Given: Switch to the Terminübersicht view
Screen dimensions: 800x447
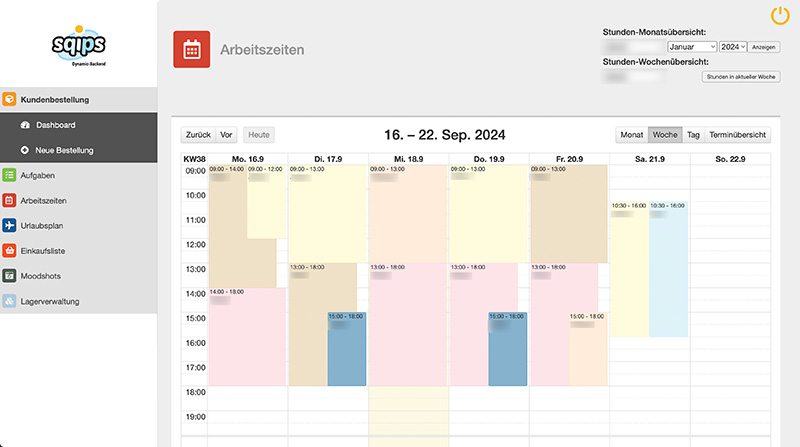Looking at the screenshot, I should (738, 135).
